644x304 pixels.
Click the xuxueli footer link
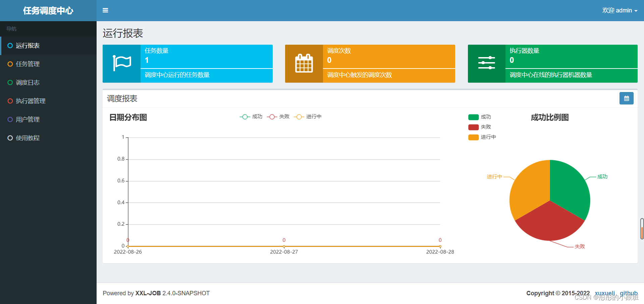coord(605,293)
